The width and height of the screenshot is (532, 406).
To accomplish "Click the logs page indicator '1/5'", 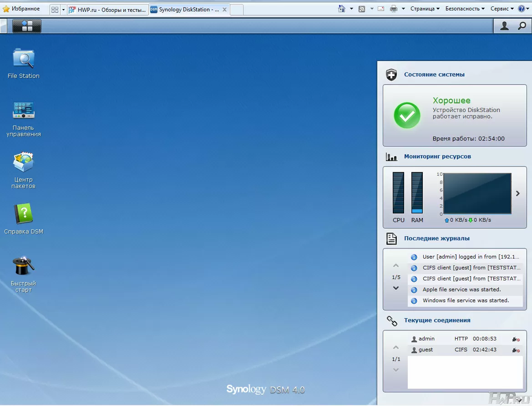I will pos(396,277).
